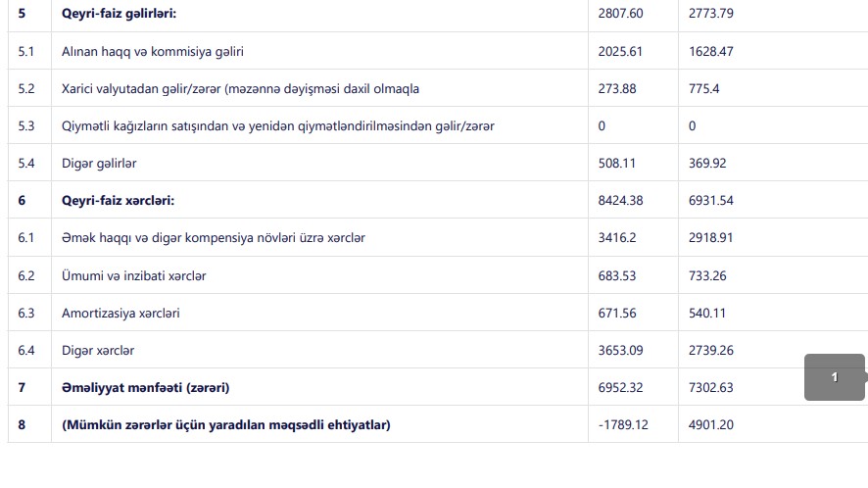Click row number 5.3 cell
This screenshot has width=868, height=488.
pyautogui.click(x=26, y=126)
